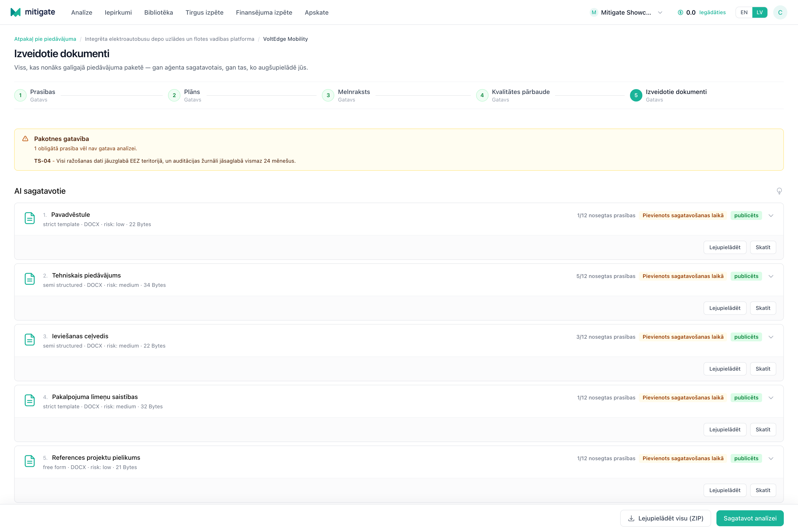This screenshot has height=532, width=798.
Task: Click step 3 Melnraksts circle
Action: point(328,95)
